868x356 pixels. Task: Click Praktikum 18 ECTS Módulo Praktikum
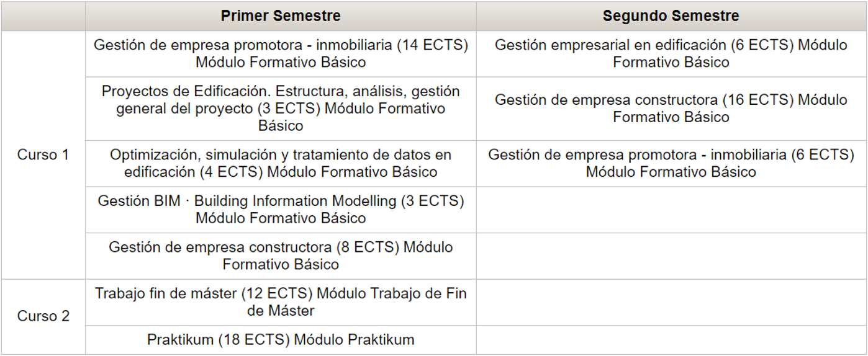281,340
